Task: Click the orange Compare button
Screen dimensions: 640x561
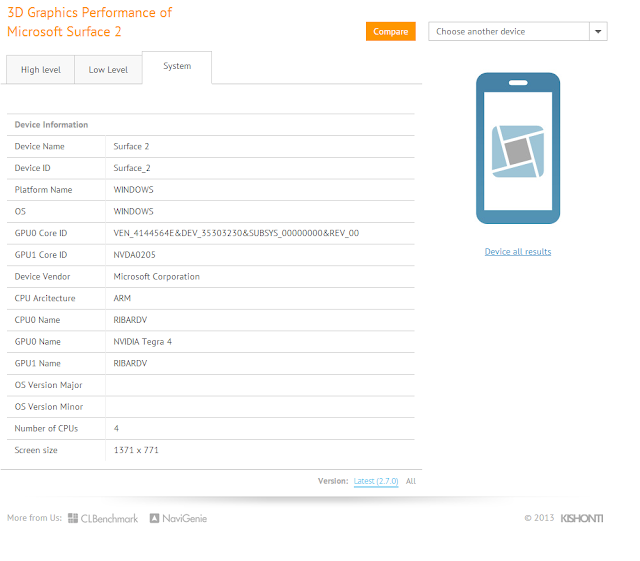Action: tap(391, 31)
